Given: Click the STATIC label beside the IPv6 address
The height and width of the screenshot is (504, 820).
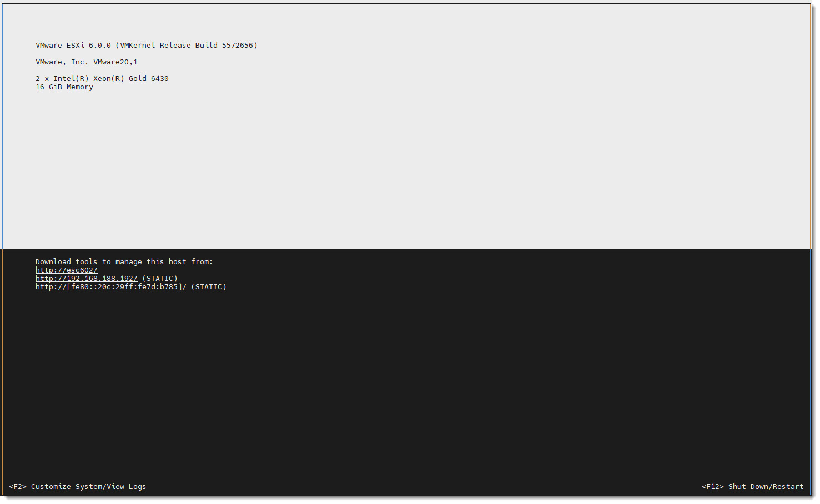Looking at the screenshot, I should point(209,287).
